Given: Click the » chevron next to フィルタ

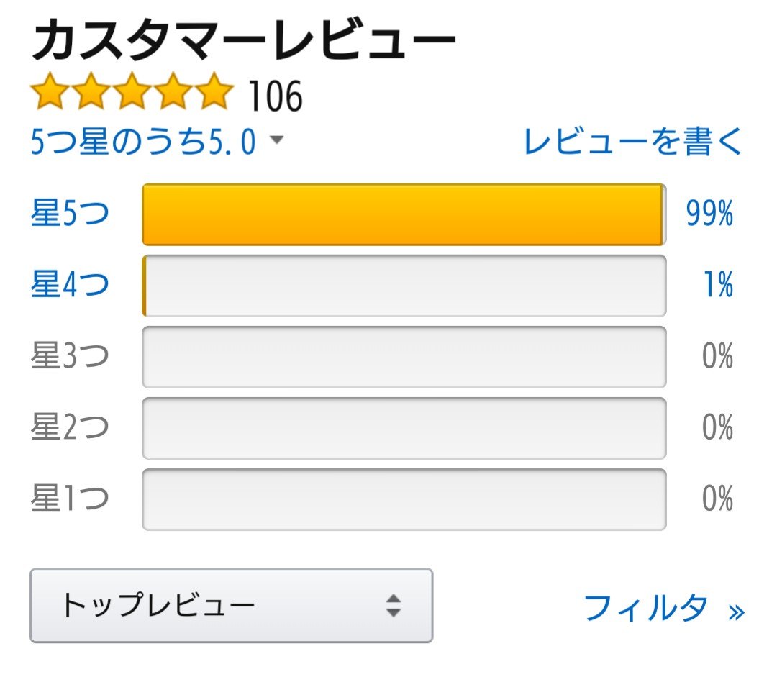Looking at the screenshot, I should pos(737,612).
